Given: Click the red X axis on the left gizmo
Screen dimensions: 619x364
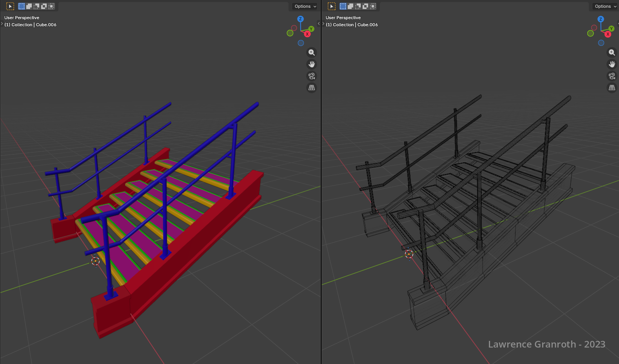Looking at the screenshot, I should [307, 34].
